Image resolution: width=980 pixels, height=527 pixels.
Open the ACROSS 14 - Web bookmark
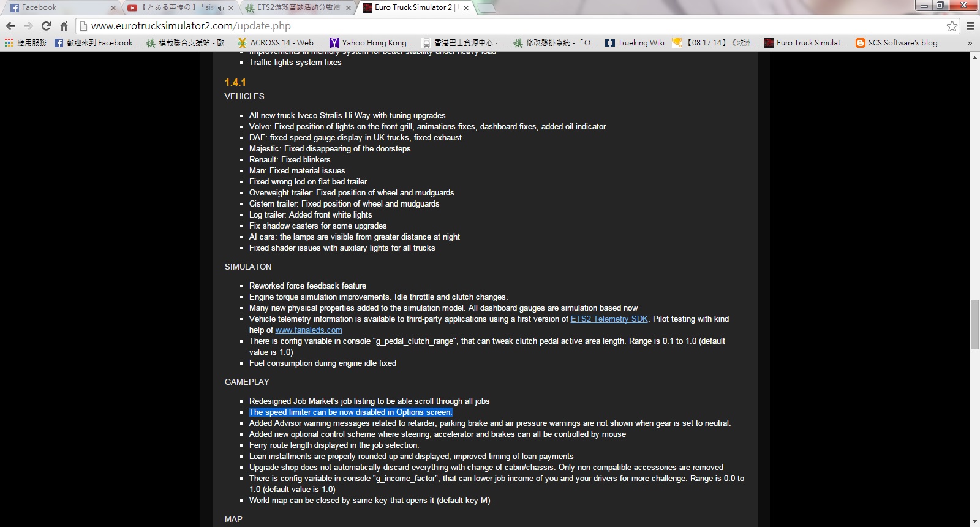click(x=279, y=43)
